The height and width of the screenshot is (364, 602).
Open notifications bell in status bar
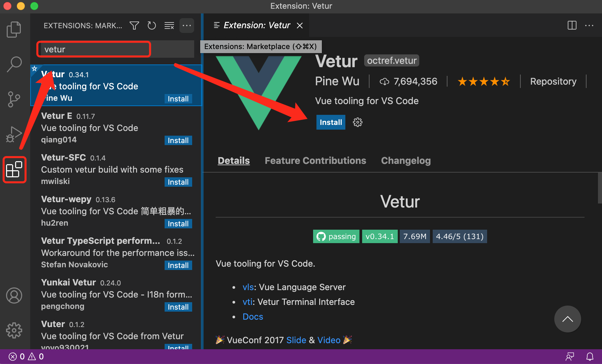point(590,357)
